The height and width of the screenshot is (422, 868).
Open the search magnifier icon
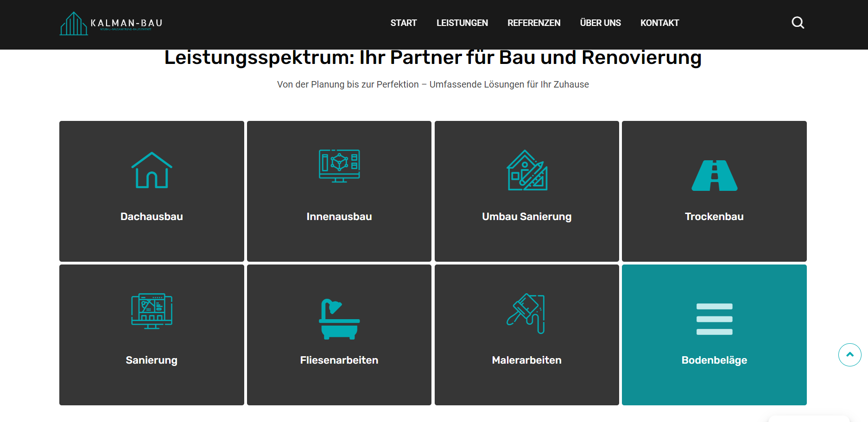point(798,23)
